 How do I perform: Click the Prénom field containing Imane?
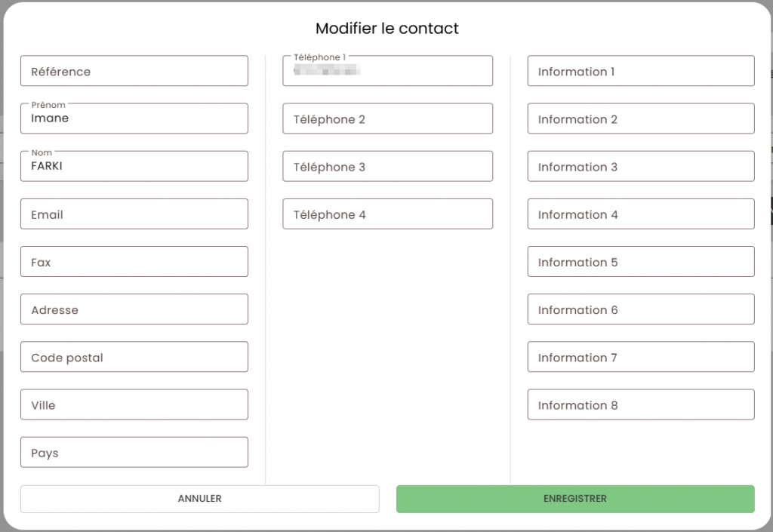click(134, 118)
